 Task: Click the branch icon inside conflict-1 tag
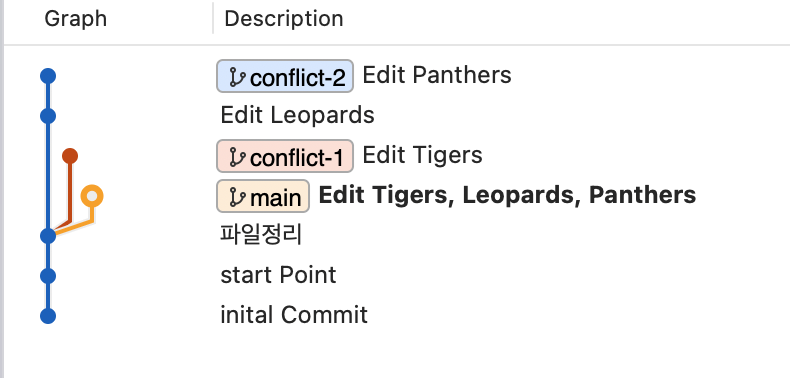[x=237, y=157]
